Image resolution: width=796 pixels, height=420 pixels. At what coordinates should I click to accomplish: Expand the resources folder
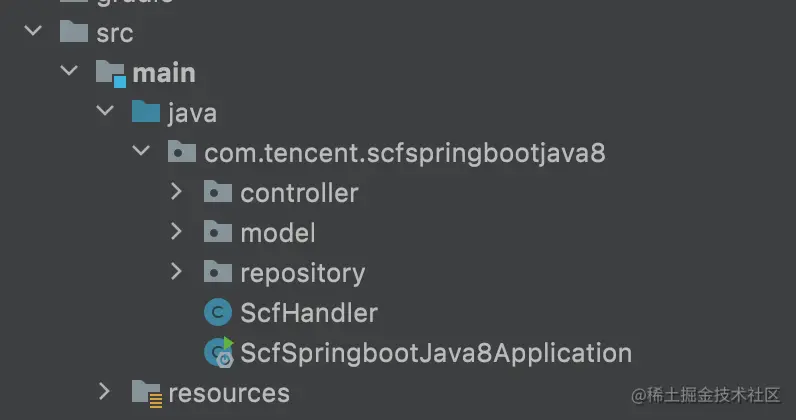(x=105, y=392)
